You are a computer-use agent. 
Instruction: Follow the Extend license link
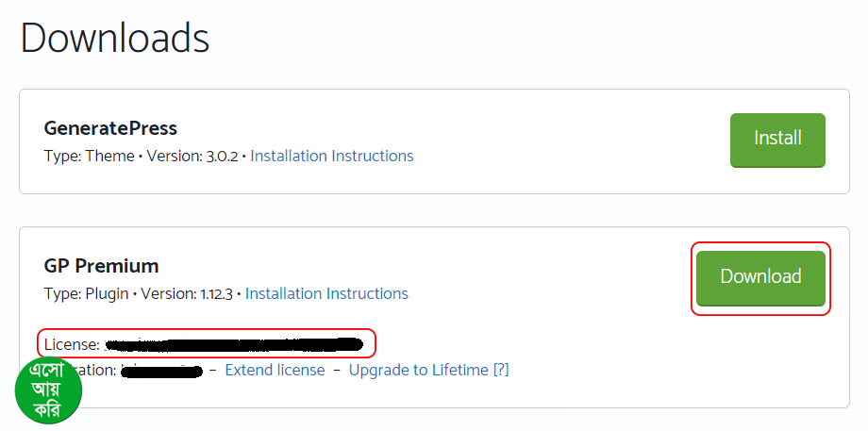275,370
